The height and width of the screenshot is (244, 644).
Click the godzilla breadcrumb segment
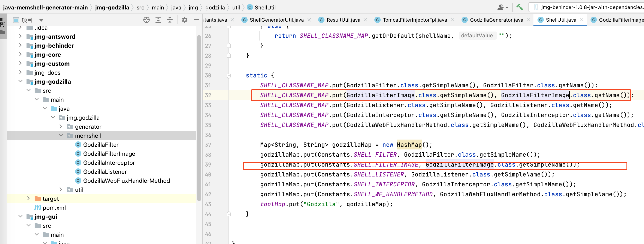pos(215,7)
